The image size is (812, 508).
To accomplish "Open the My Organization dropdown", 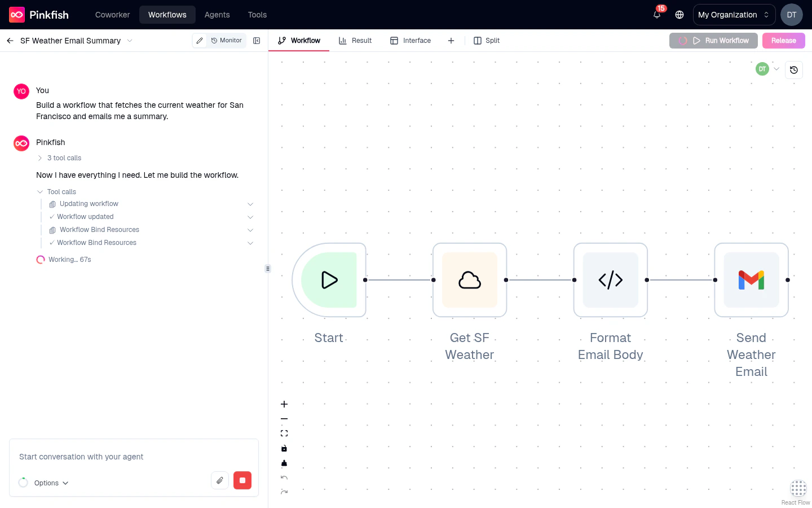I will click(x=734, y=14).
